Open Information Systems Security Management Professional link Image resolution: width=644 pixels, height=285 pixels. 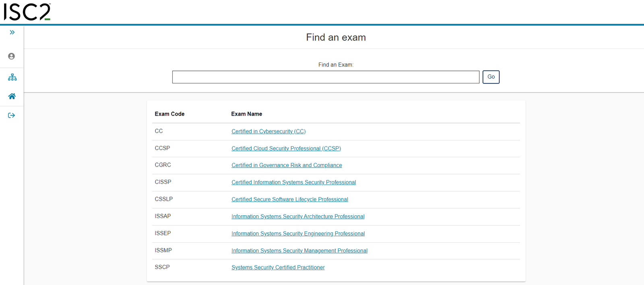tap(299, 251)
